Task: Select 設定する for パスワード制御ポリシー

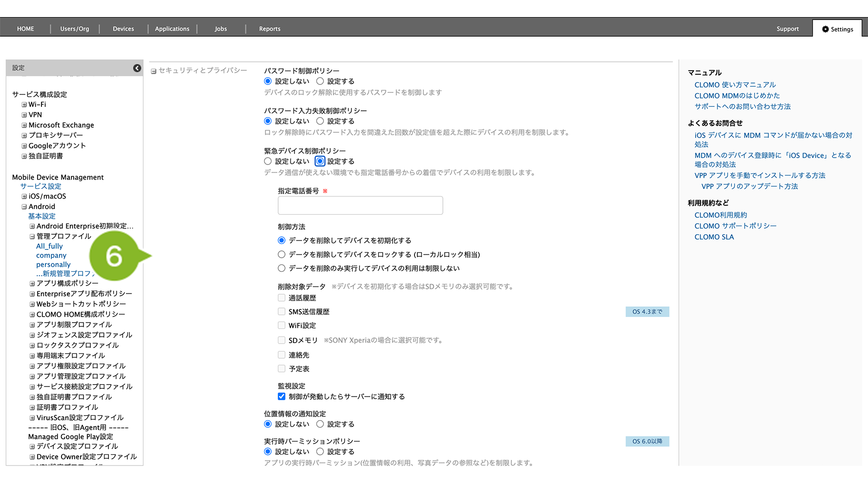Action: [320, 81]
